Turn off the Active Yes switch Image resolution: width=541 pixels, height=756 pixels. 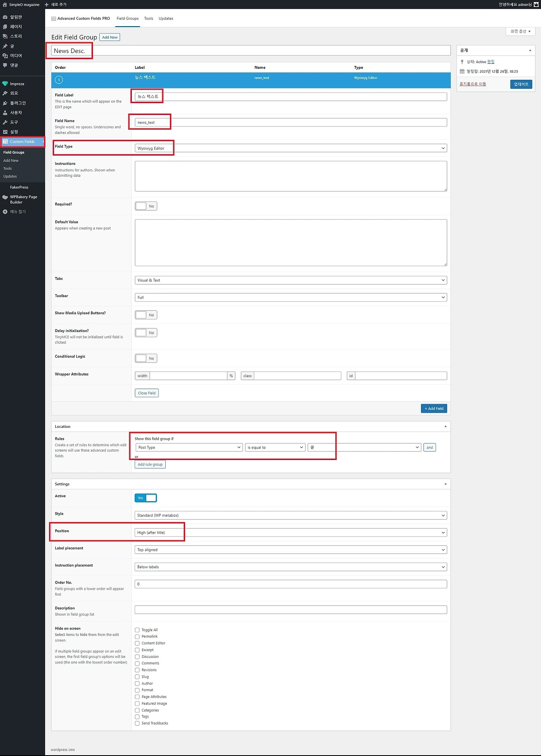146,498
